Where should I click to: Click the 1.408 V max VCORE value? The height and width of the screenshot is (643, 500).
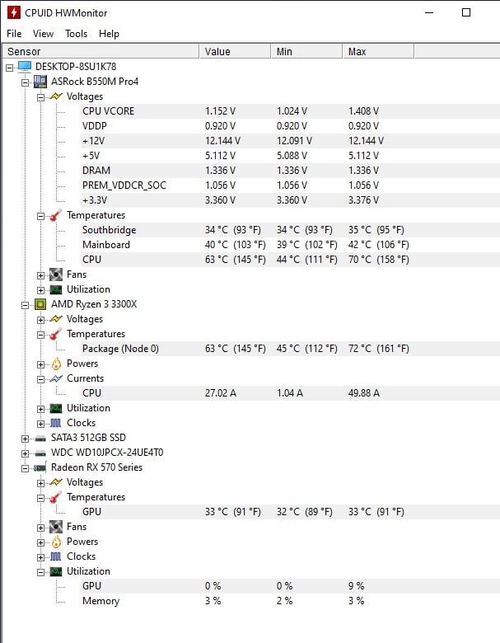364,111
